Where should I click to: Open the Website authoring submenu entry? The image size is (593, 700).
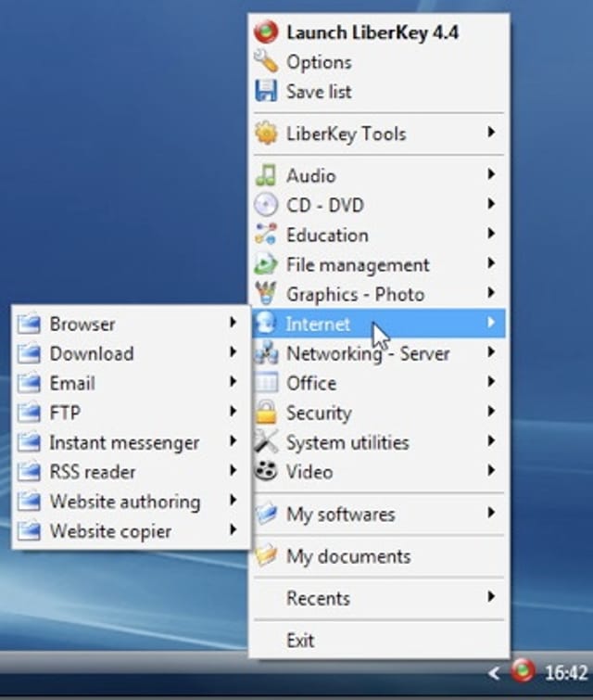(131, 501)
